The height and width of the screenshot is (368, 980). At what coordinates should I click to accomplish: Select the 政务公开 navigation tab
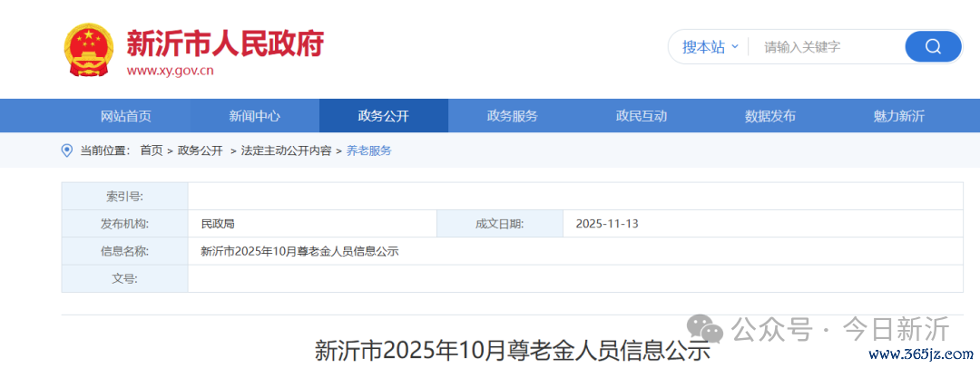click(383, 116)
